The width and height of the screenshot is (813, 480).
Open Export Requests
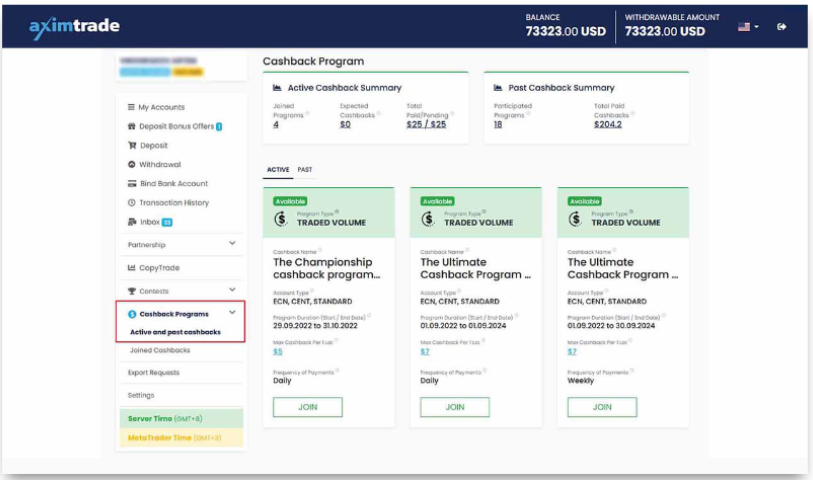pos(153,373)
